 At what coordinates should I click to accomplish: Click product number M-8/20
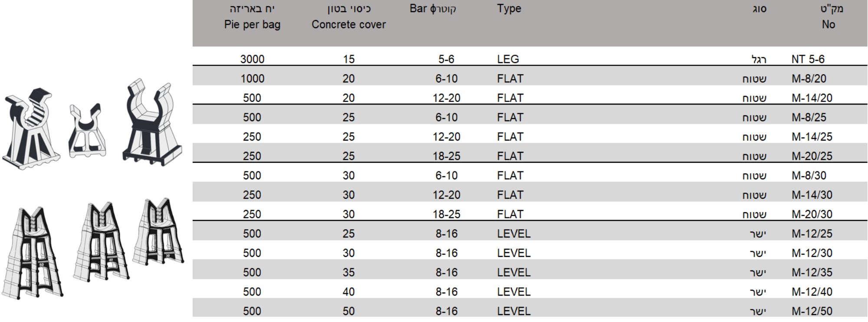pyautogui.click(x=809, y=79)
